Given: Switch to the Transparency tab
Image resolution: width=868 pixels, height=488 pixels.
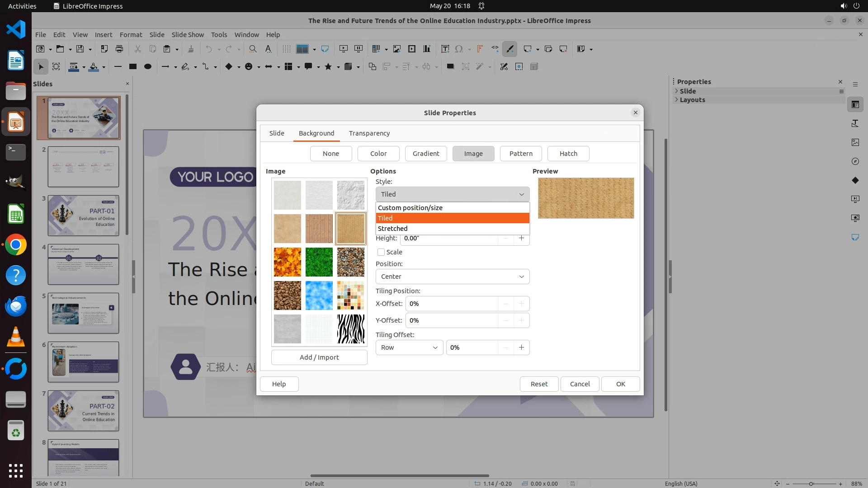Looking at the screenshot, I should pyautogui.click(x=369, y=133).
